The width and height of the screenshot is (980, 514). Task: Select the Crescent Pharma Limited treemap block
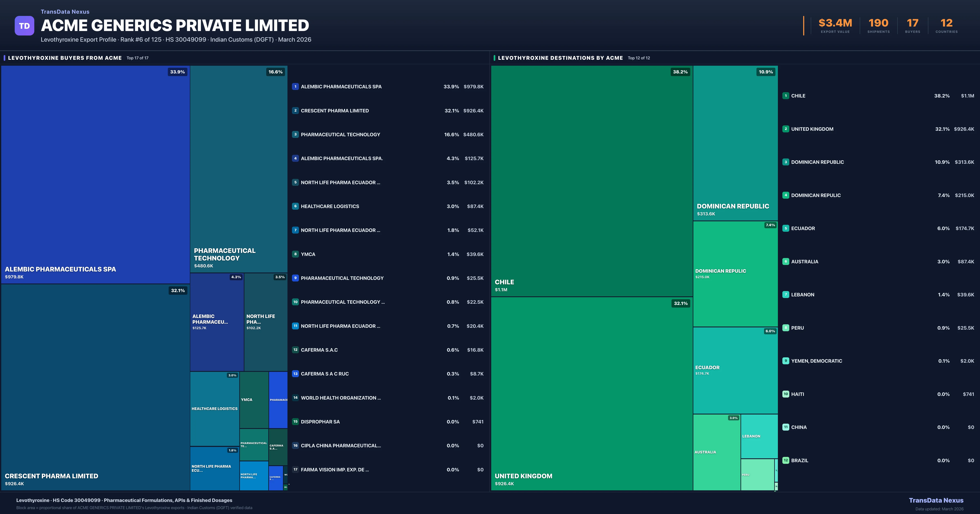[x=95, y=387]
